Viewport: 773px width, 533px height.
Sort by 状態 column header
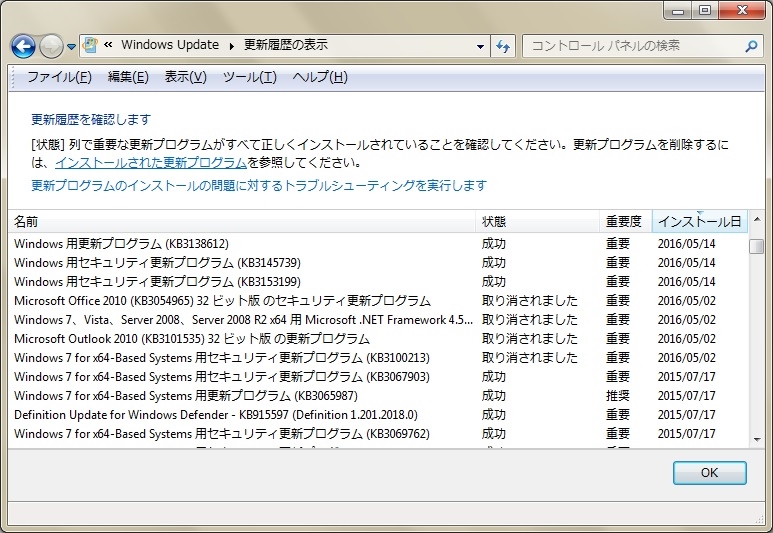pos(537,221)
